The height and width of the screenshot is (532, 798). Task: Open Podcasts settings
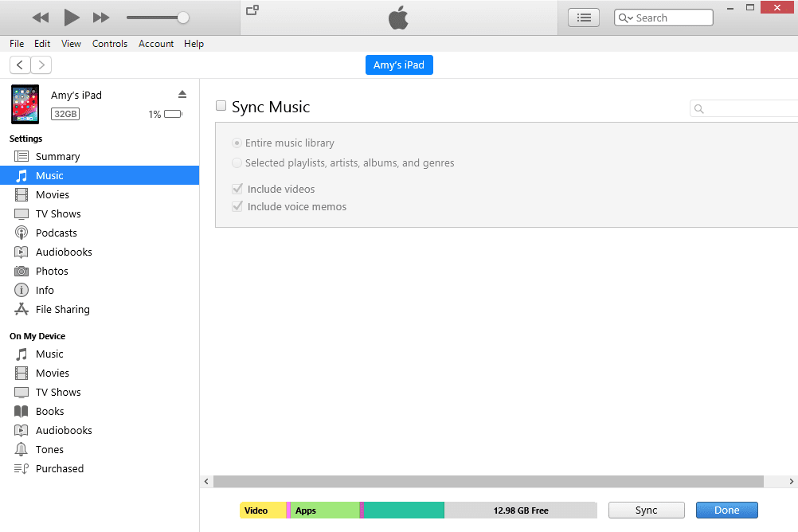click(100, 233)
